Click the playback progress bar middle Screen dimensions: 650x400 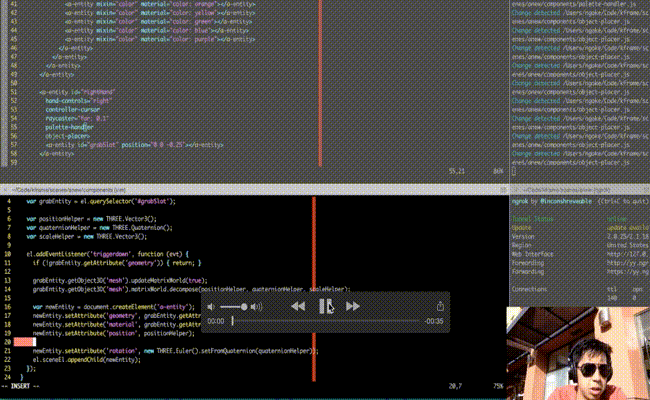coord(326,321)
